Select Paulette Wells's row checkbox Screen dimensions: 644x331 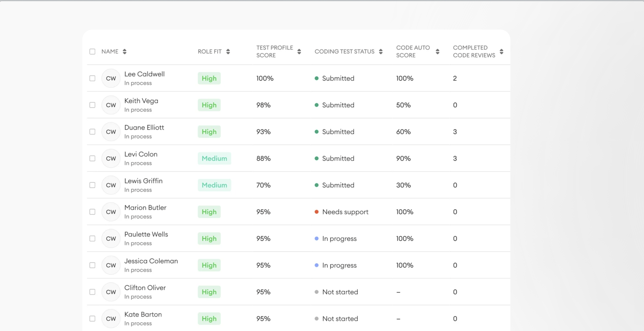92,239
